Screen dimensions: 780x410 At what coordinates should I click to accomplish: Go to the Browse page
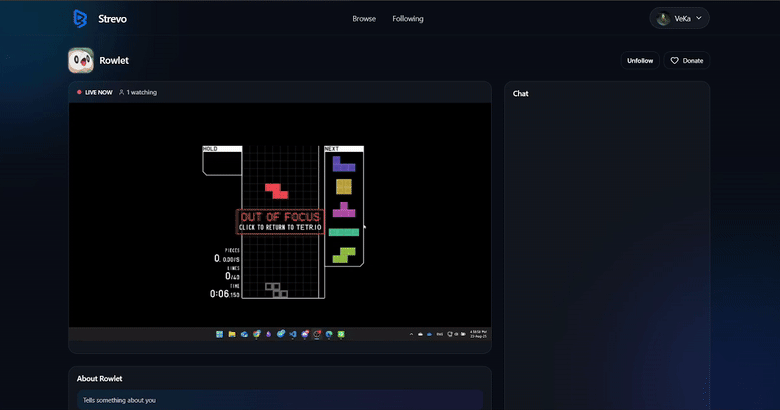[x=364, y=18]
